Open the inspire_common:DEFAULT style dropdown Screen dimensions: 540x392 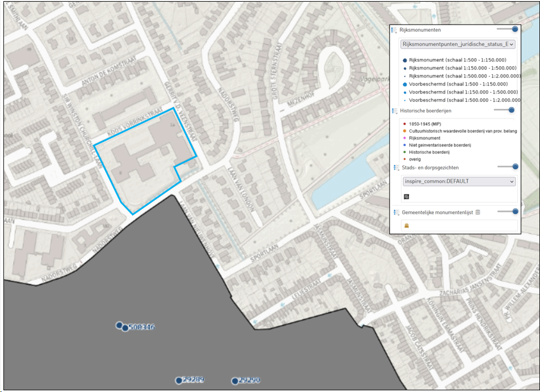(459, 181)
